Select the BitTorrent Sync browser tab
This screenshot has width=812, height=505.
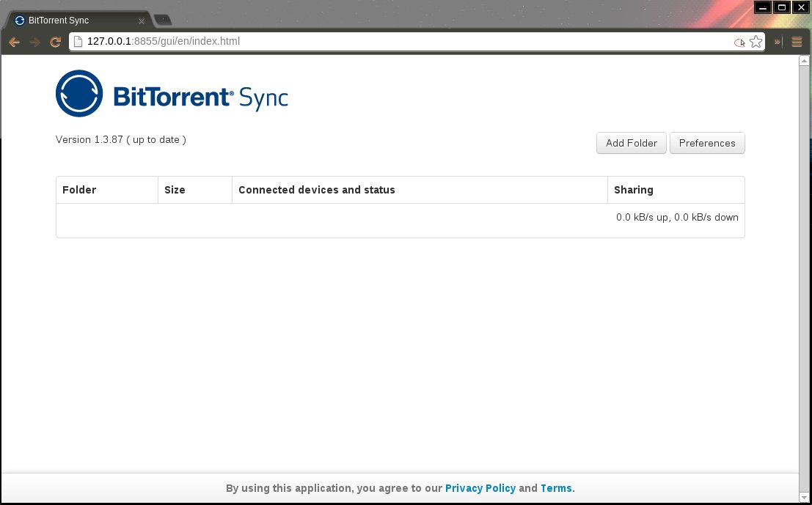(80, 21)
